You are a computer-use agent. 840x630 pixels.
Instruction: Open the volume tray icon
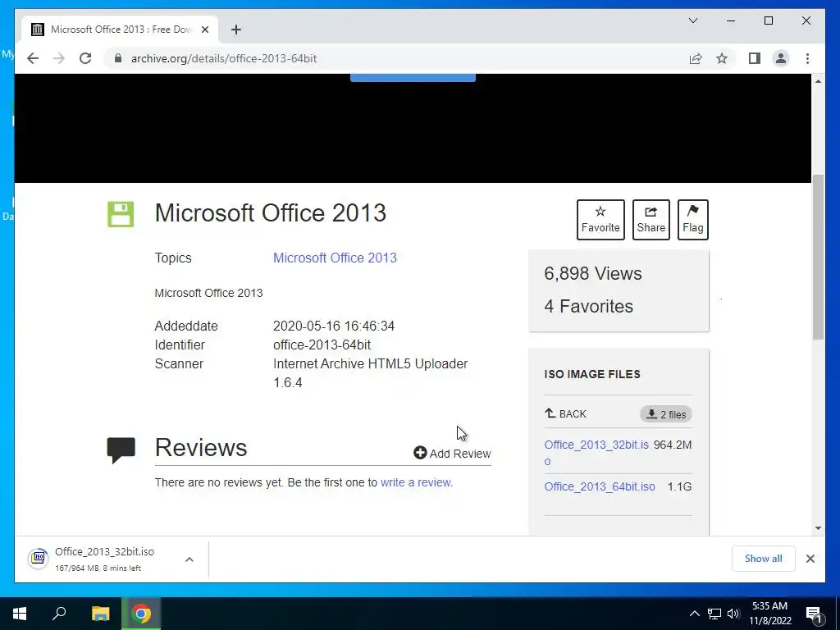[x=733, y=614]
